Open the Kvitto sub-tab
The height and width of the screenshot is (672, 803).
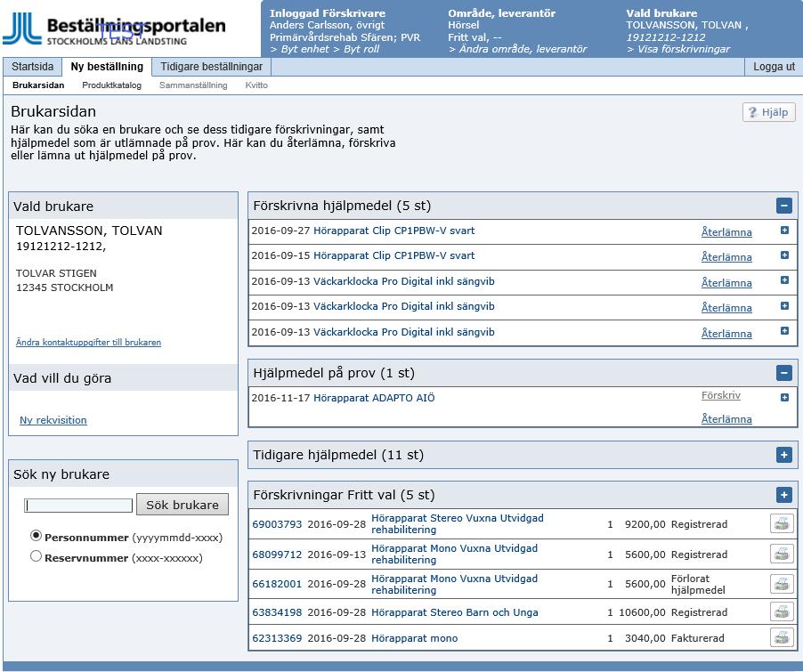(x=256, y=85)
